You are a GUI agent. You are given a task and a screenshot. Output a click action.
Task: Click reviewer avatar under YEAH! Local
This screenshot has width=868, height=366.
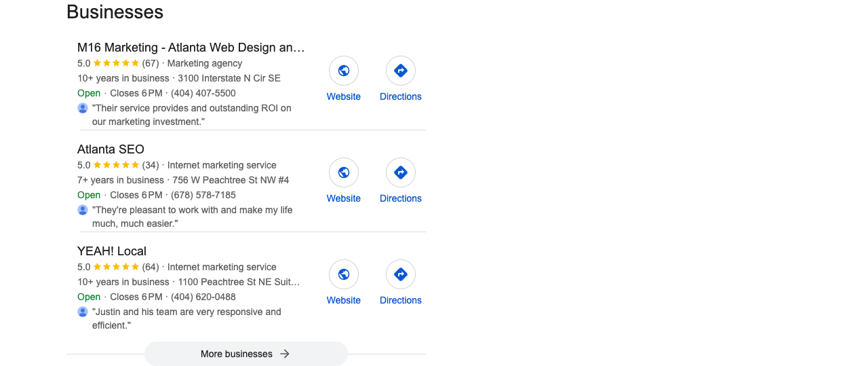click(83, 312)
